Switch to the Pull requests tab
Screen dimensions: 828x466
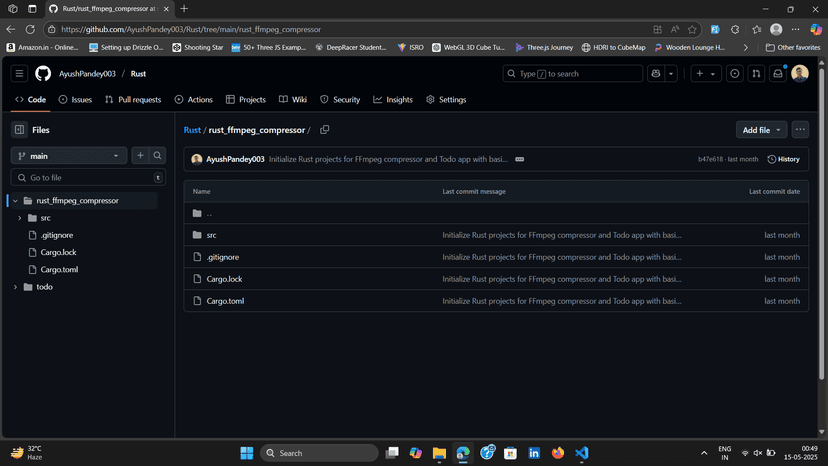coord(133,99)
